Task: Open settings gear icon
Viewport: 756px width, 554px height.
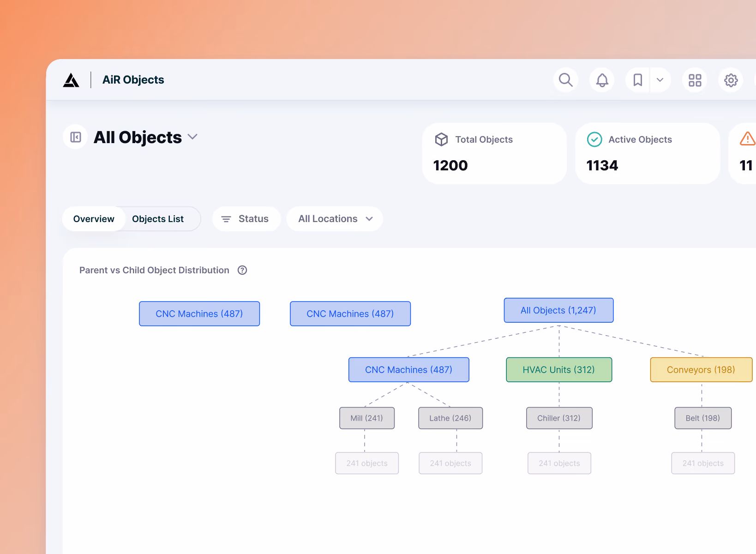Action: pos(731,80)
